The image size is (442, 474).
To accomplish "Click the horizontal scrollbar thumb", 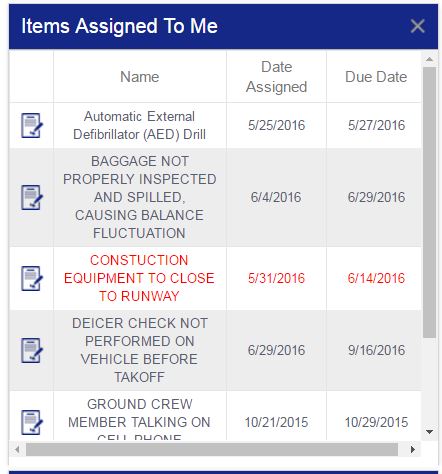I will click(x=212, y=450).
